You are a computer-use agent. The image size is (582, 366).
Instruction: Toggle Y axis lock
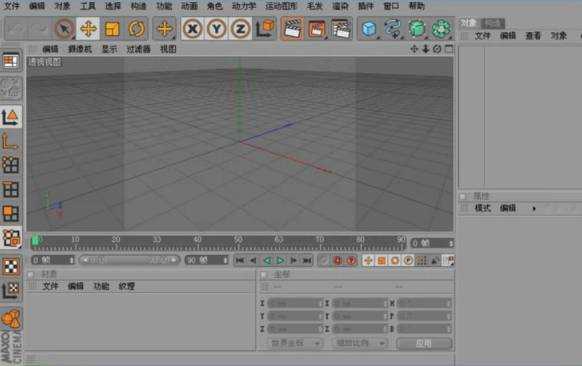(x=216, y=29)
